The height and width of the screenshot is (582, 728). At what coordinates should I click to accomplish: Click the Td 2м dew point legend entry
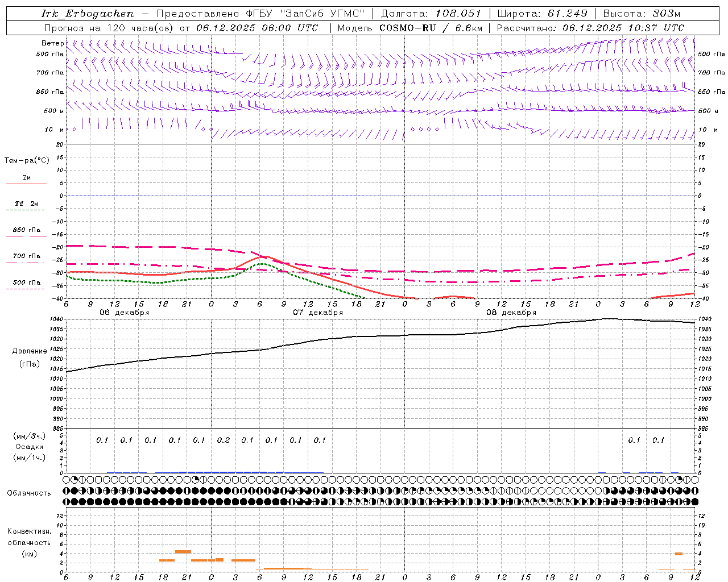pos(26,203)
